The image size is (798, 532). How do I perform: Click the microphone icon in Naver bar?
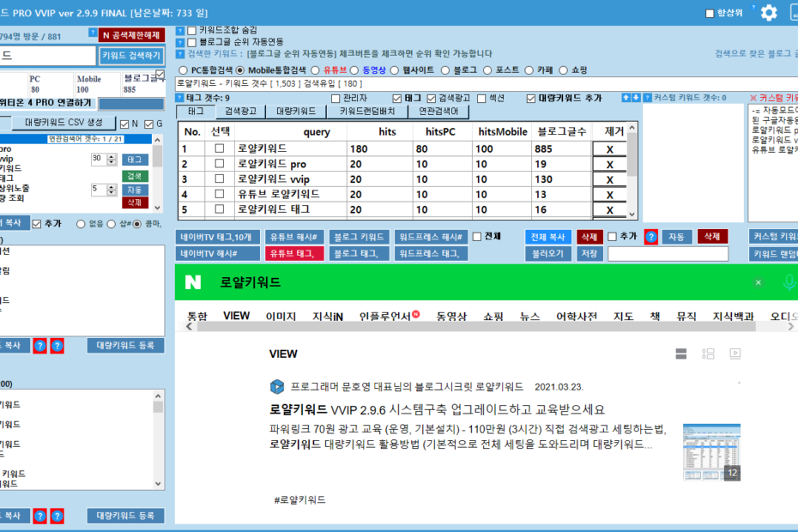pos(789,282)
